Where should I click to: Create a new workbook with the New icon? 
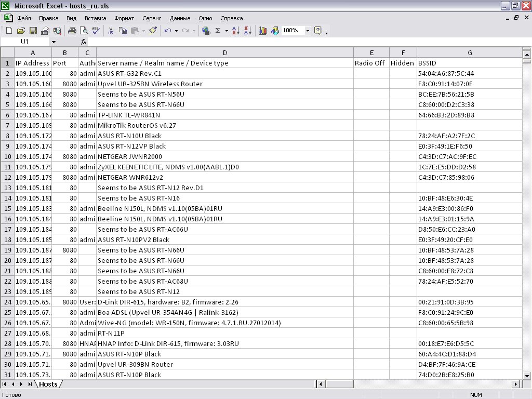(9, 31)
